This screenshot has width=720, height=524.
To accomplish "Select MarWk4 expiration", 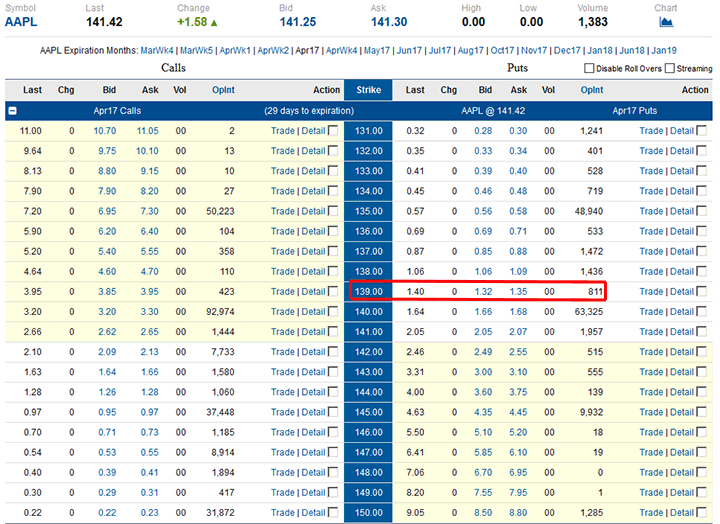I will point(157,51).
